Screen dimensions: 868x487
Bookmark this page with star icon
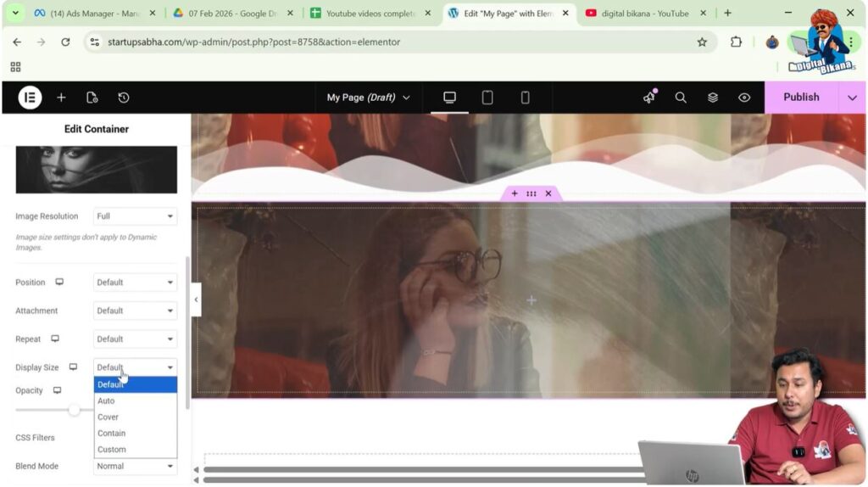click(702, 42)
